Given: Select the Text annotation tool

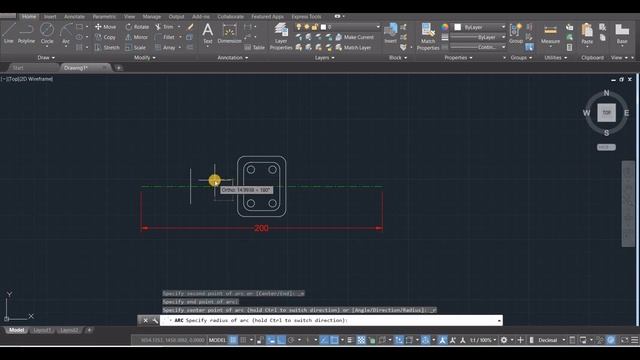Looking at the screenshot, I should [208, 33].
